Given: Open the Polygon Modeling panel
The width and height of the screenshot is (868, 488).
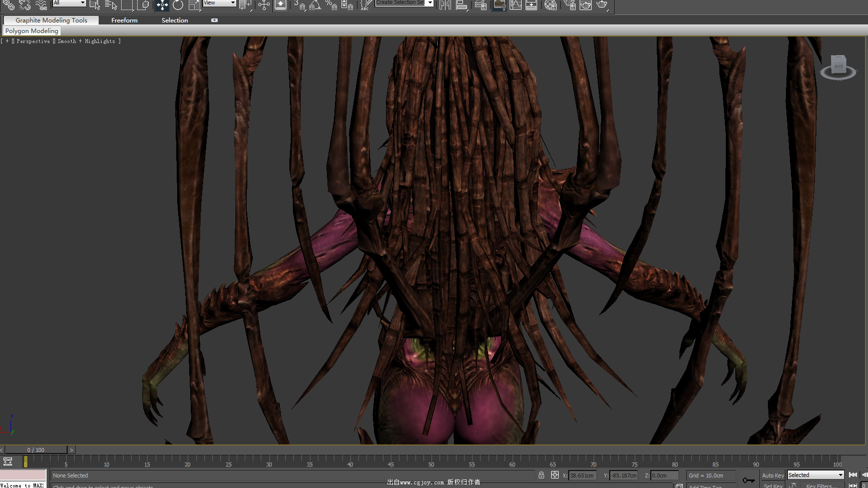Looking at the screenshot, I should 32,31.
